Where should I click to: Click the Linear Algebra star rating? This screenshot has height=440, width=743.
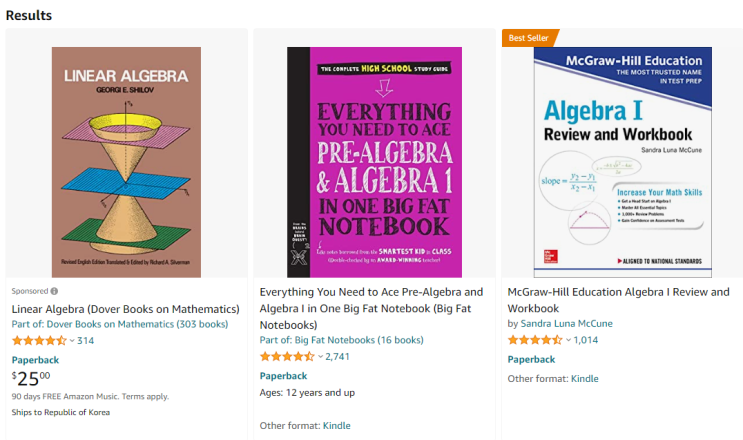point(39,341)
